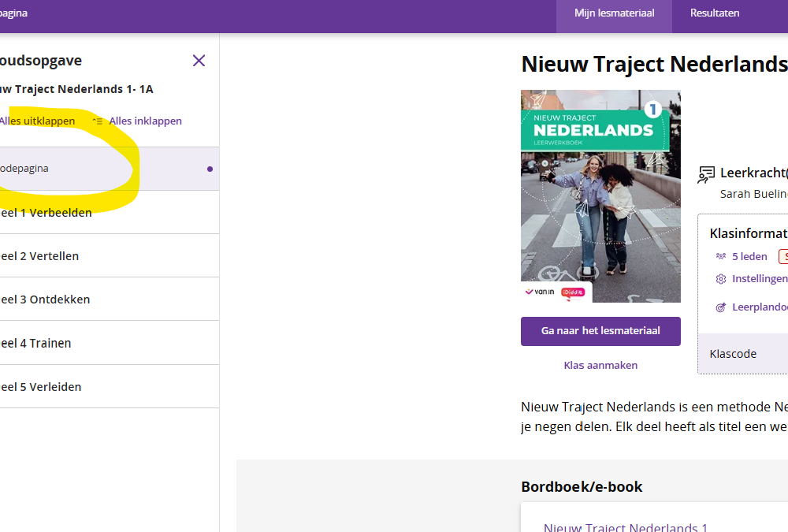Click the group icon next to 5 leden
Viewport: 788px width, 532px height.
point(719,255)
